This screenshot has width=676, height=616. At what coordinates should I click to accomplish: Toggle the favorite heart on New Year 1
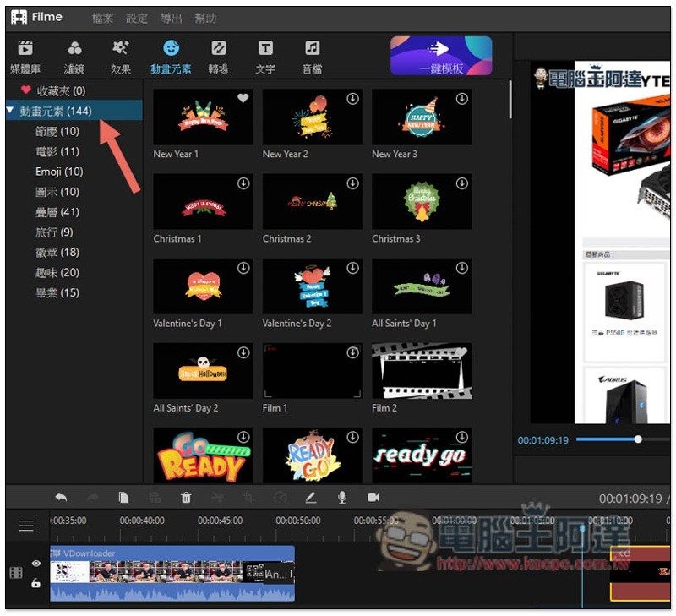pos(243,99)
